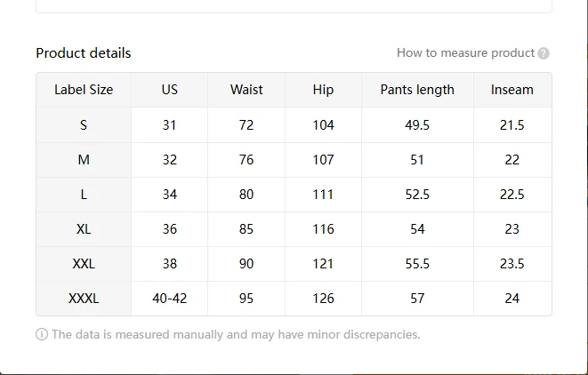The height and width of the screenshot is (375, 588).
Task: Click the Product details heading
Action: click(84, 53)
